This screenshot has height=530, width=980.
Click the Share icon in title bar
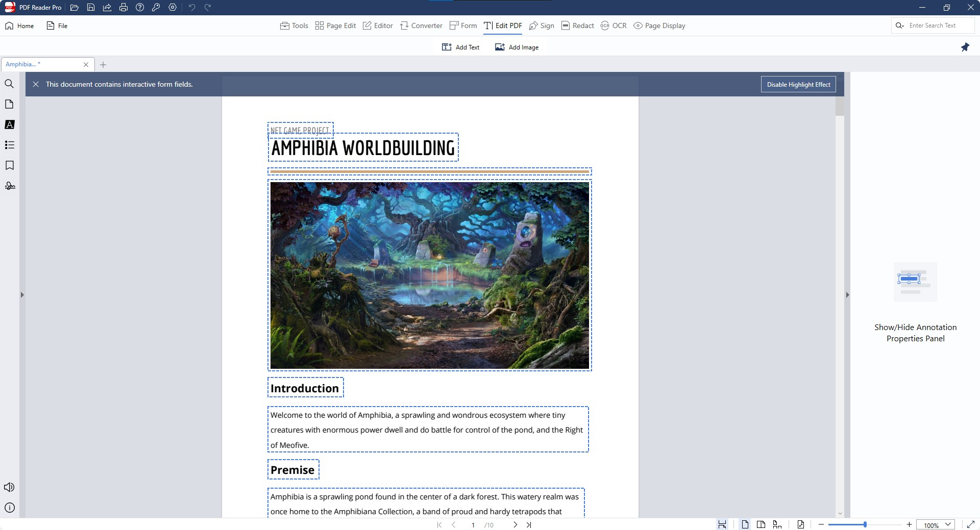pos(107,8)
